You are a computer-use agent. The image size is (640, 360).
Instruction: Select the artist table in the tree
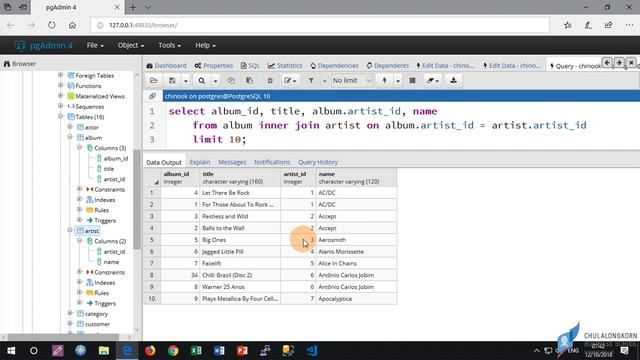[91, 231]
